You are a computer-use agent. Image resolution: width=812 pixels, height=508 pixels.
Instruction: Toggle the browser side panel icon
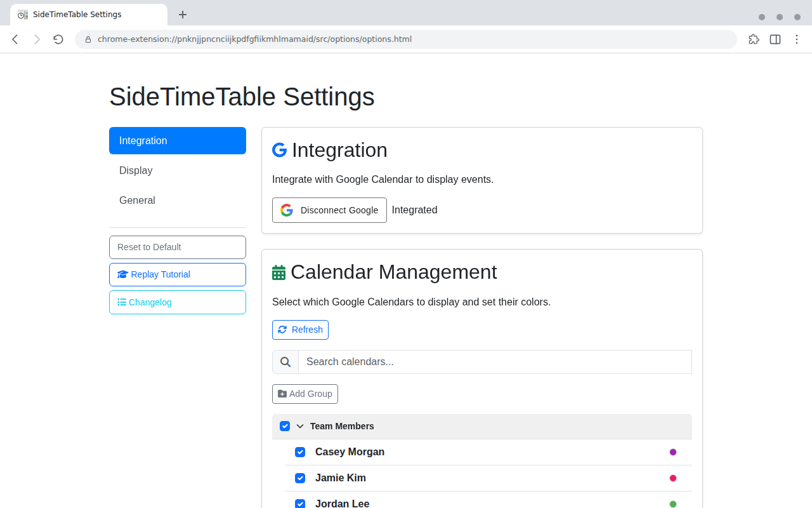775,39
